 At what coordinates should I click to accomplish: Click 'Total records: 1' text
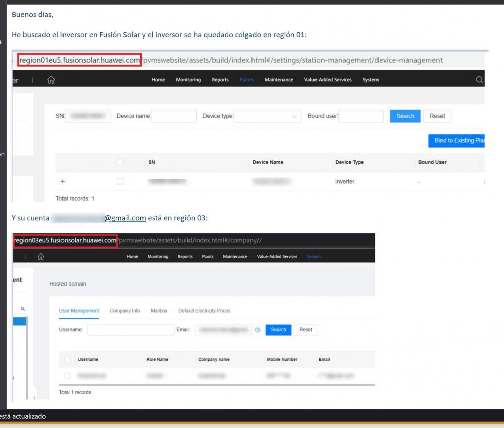coord(75,199)
